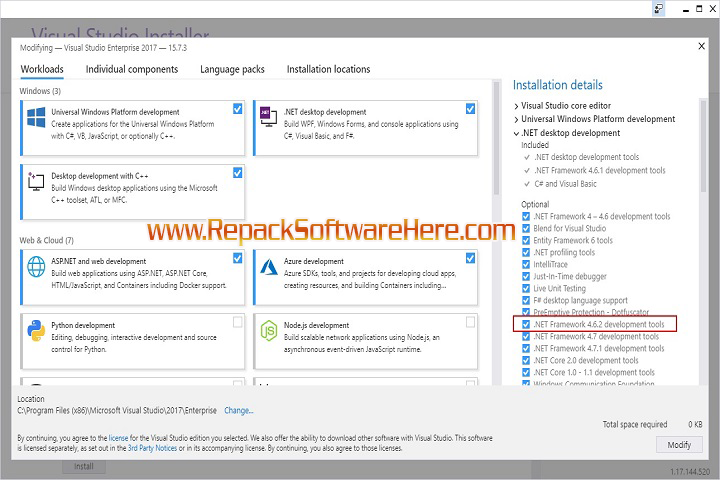Toggle Entity Framework 6 tools checkbox
The image size is (720, 480).
point(526,240)
